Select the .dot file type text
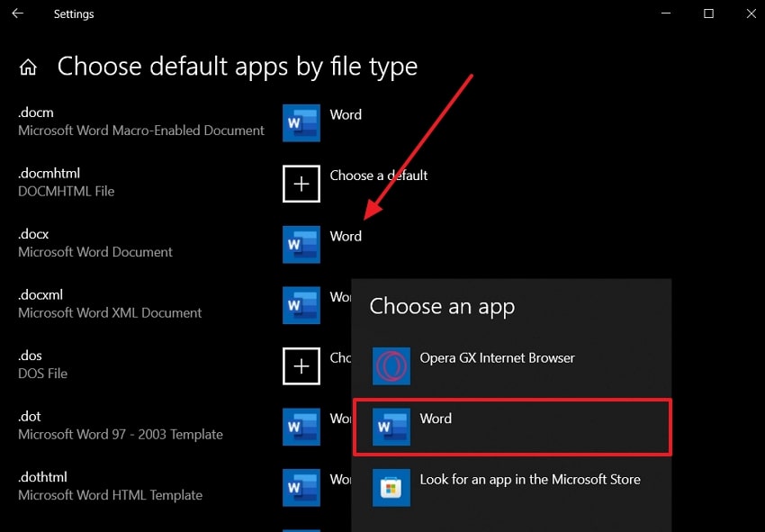Screen dimensions: 765x532 (30, 416)
